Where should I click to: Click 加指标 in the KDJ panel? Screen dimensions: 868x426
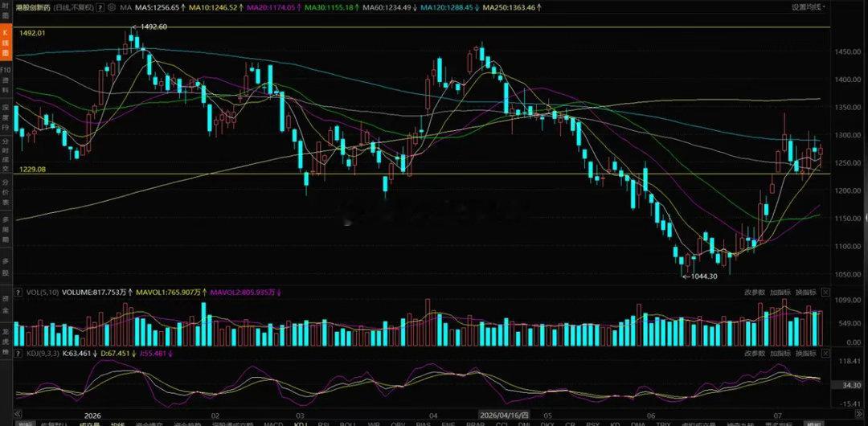(x=780, y=353)
